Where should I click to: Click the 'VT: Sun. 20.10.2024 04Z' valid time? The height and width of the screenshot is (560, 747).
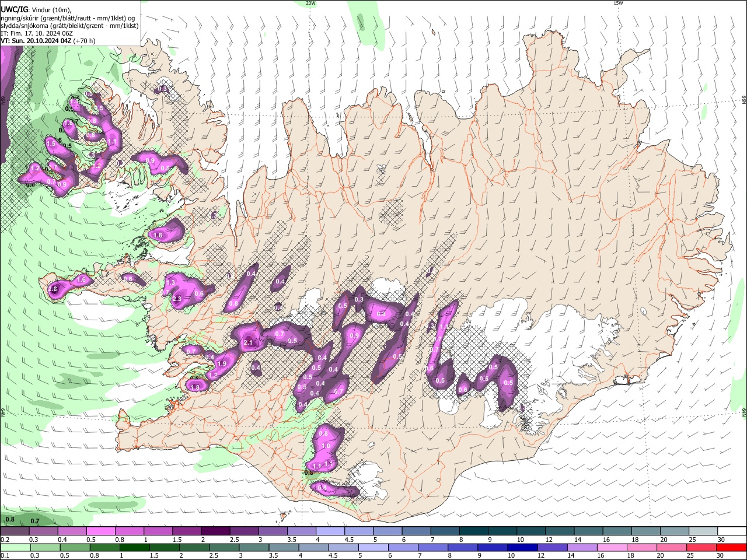[36, 41]
